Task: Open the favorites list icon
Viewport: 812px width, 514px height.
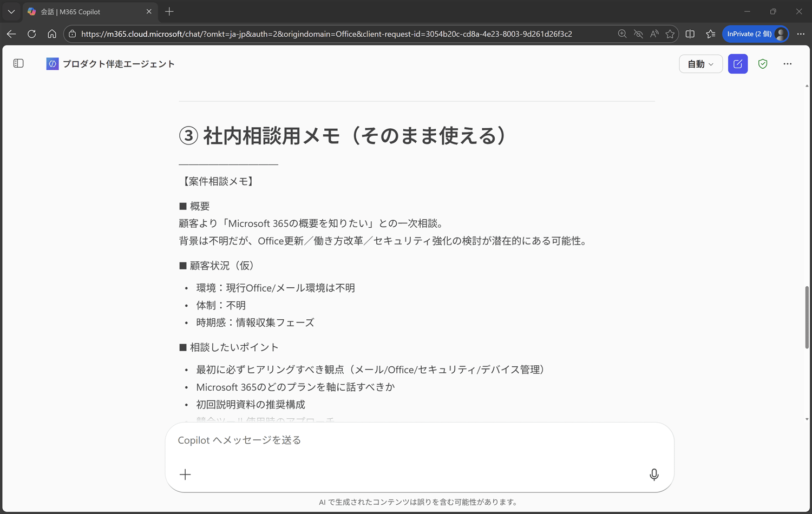Action: (x=711, y=34)
